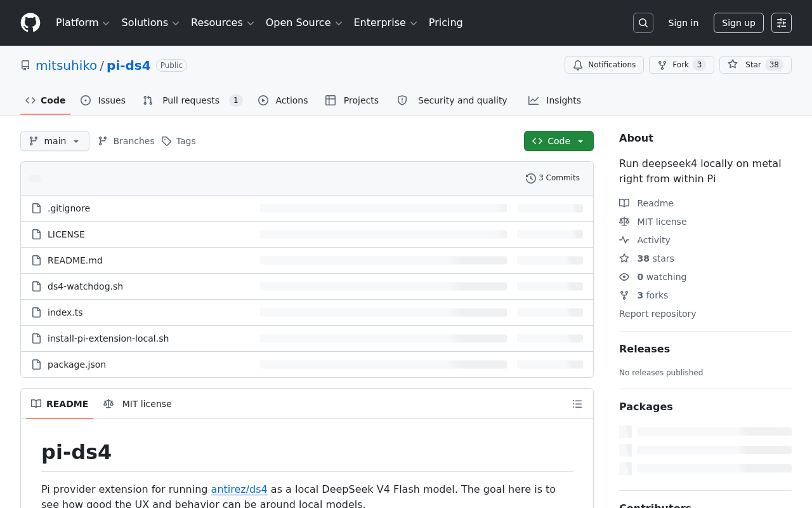Open the ds4-watchdog.sh file
This screenshot has width=812, height=508.
coord(85,286)
